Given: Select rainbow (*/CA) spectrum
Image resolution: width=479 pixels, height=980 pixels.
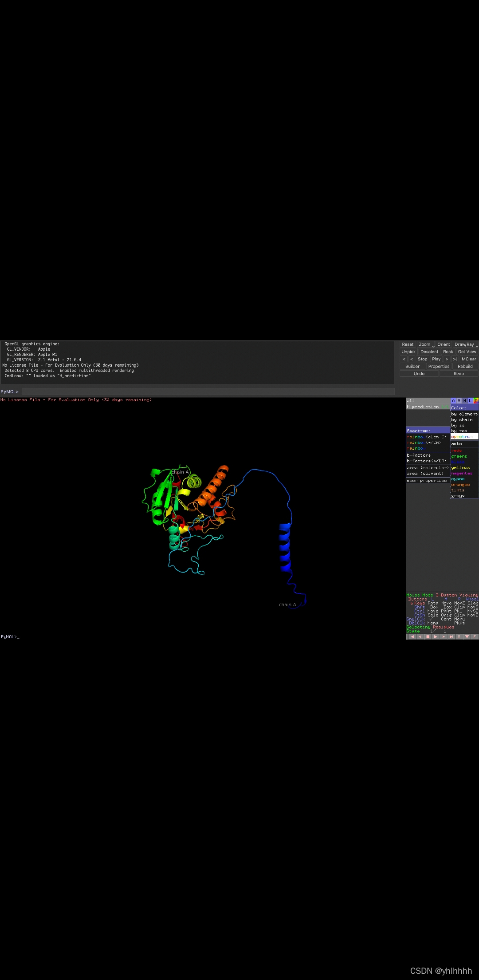Looking at the screenshot, I should [428, 443].
